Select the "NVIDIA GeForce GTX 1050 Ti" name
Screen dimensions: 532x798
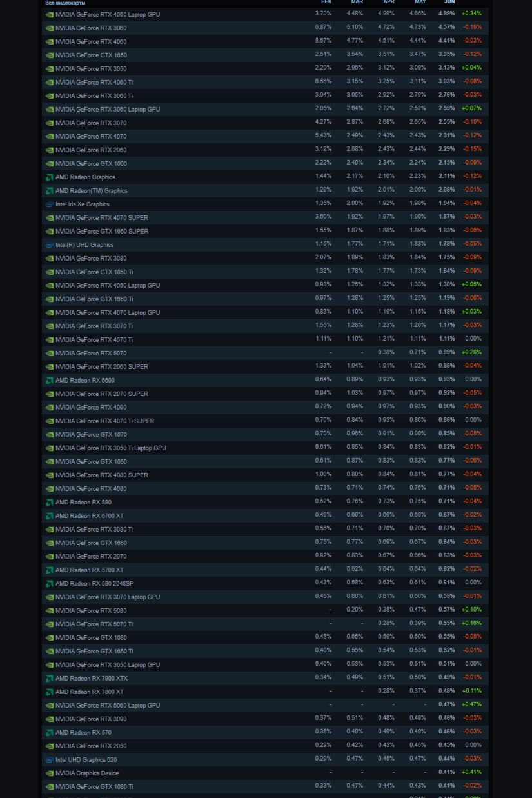[94, 272]
